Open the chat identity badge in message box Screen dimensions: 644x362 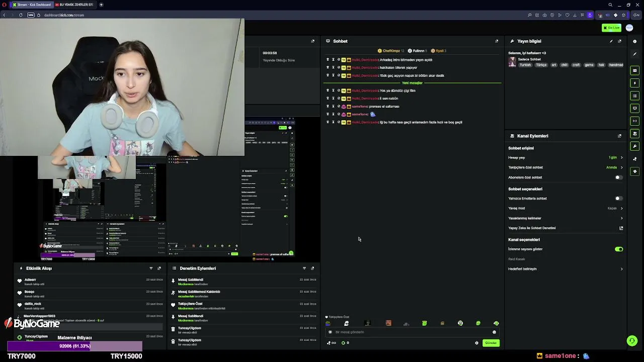tap(330, 332)
